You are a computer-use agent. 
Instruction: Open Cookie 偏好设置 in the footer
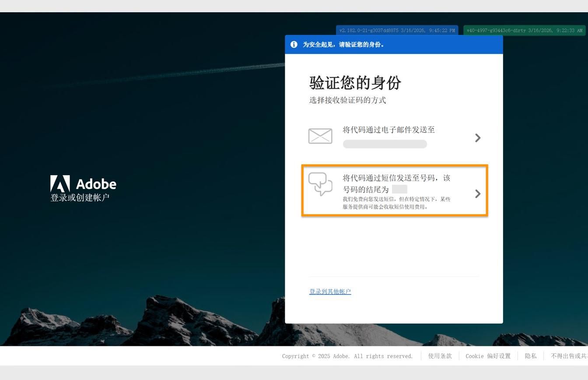(x=488, y=356)
